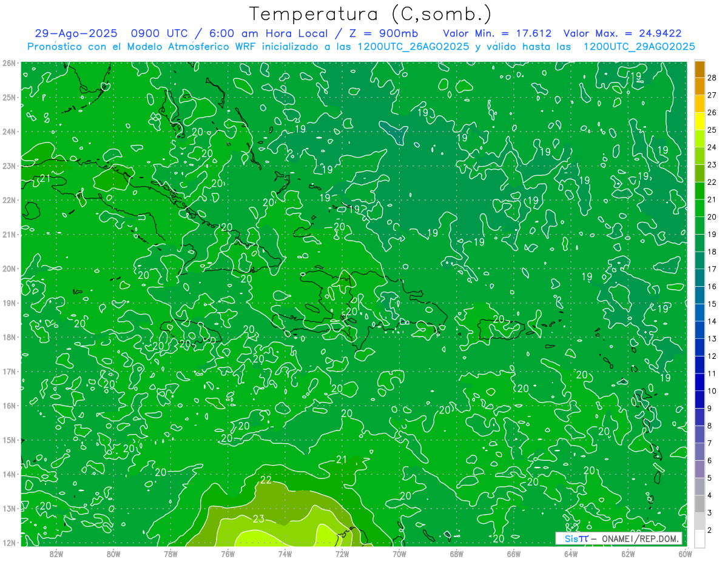Click the 22N latitude axis label
This screenshot has width=728, height=562.
[x=8, y=200]
